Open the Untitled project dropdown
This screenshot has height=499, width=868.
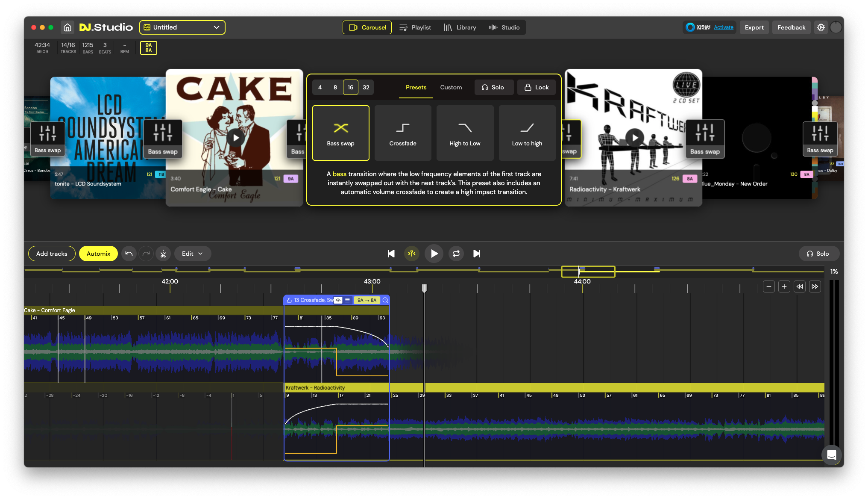pos(182,27)
